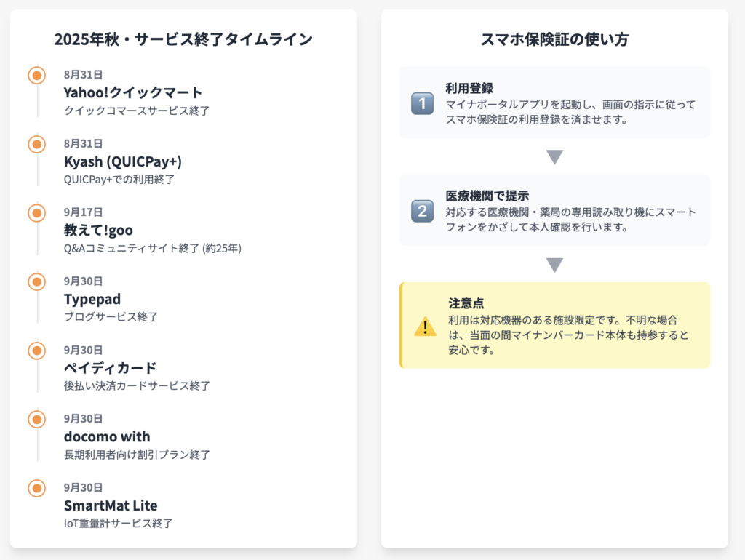
Task: Click the ペイディカード timeline marker
Action: click(x=36, y=351)
